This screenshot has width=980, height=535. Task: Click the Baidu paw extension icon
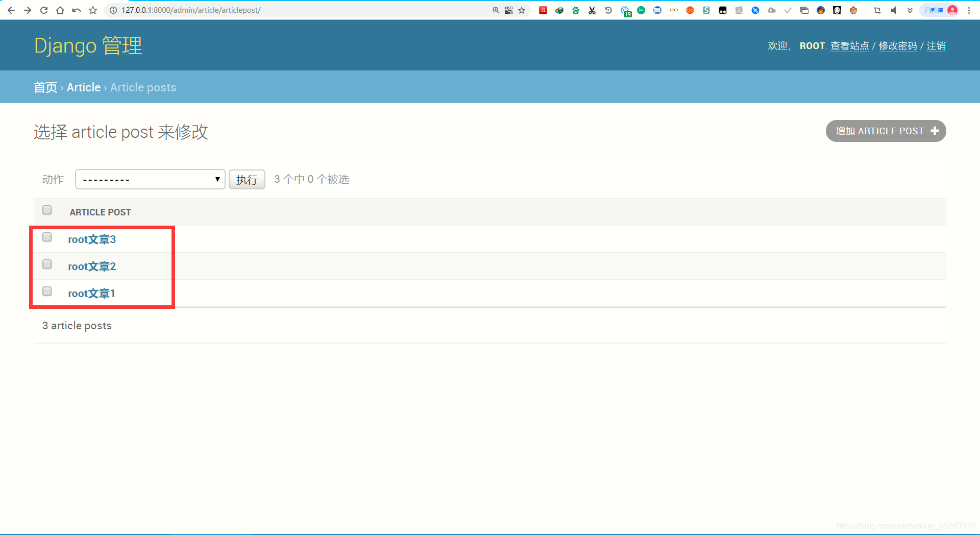coord(576,10)
